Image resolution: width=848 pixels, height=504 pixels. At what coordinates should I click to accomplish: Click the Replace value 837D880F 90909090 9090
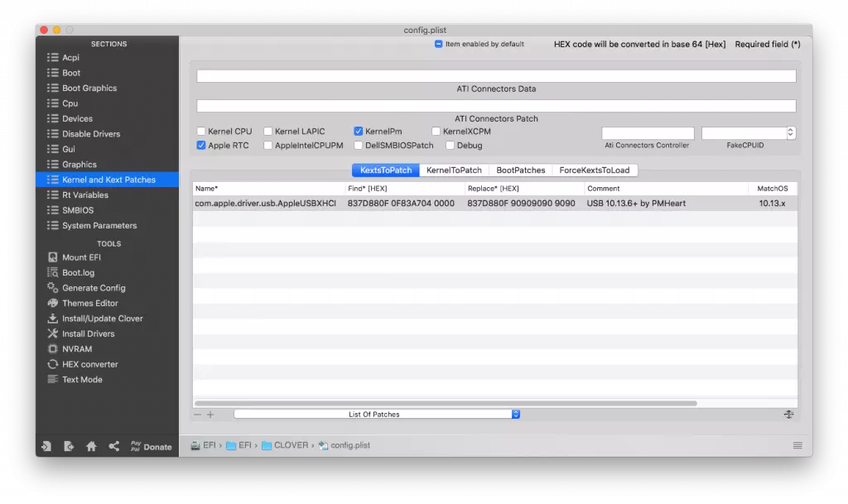(x=521, y=203)
